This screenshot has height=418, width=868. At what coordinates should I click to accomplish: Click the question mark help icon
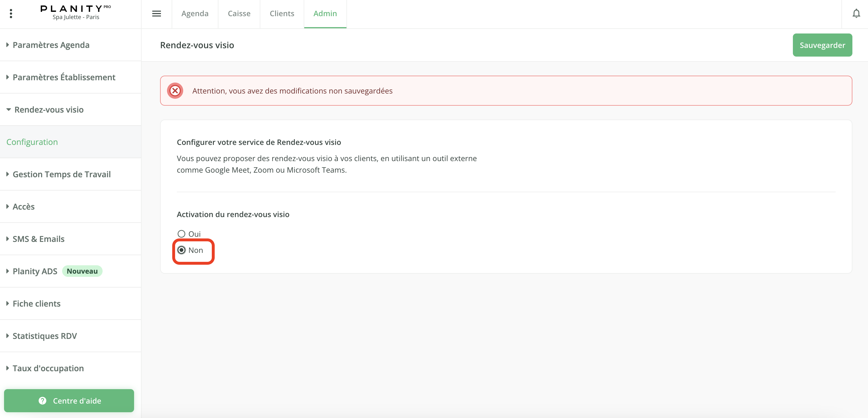click(42, 400)
